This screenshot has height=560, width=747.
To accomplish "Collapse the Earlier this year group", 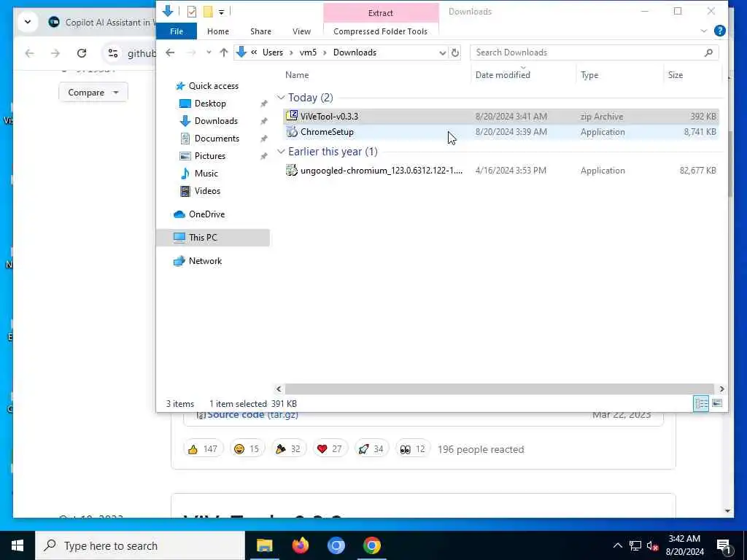I will [281, 152].
